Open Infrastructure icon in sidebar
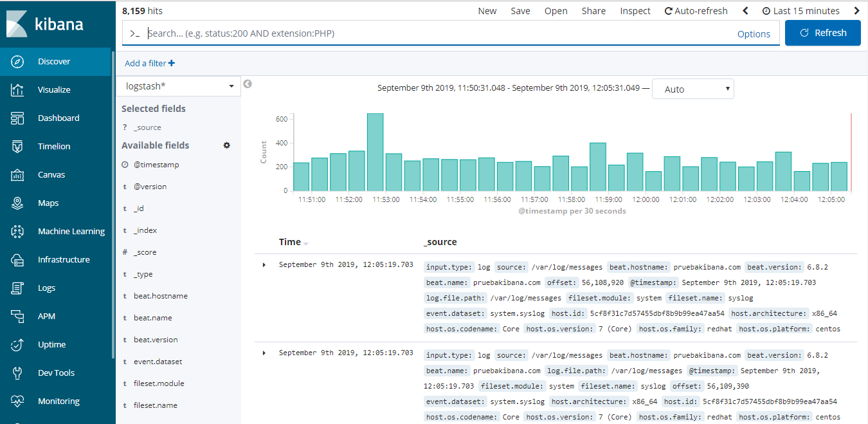 tap(17, 260)
